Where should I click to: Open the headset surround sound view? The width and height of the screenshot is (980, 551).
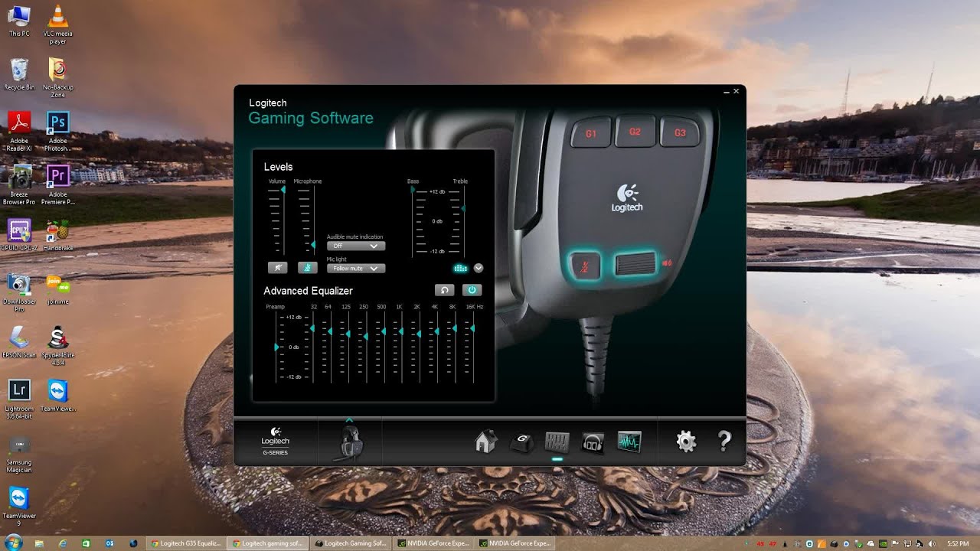[x=593, y=442]
